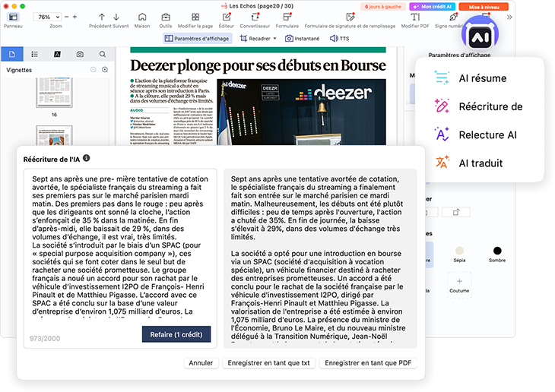Start TTS text-to-speech
Screen dimensions: 555x392
click(339, 38)
